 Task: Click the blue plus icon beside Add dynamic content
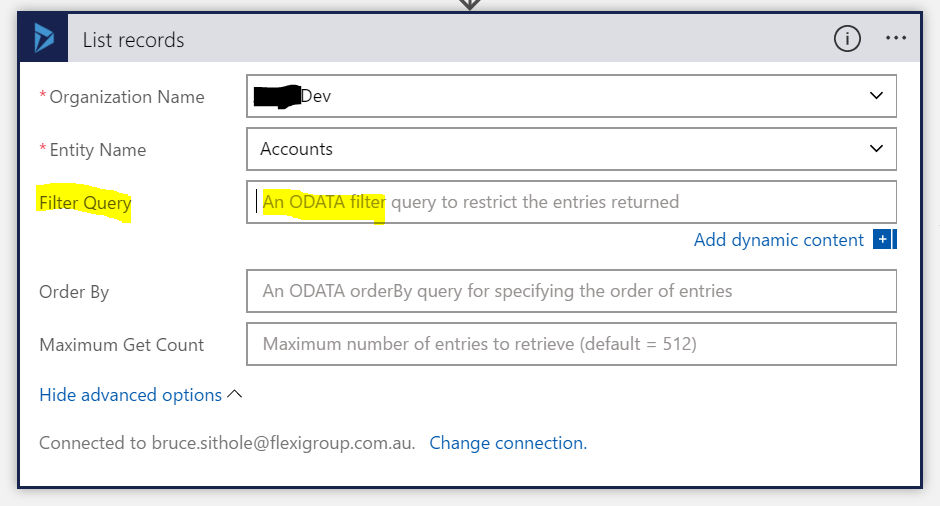coord(882,240)
